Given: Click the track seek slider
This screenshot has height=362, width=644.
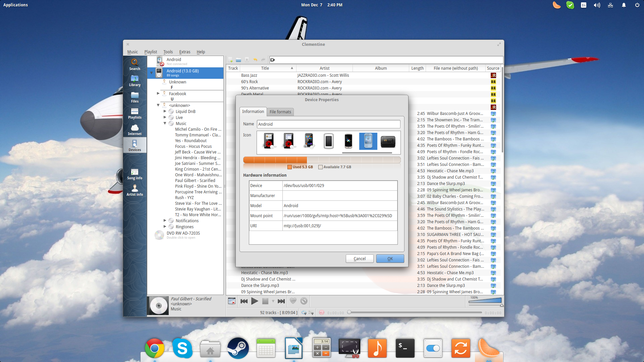Looking at the screenshot, I should click(415, 313).
